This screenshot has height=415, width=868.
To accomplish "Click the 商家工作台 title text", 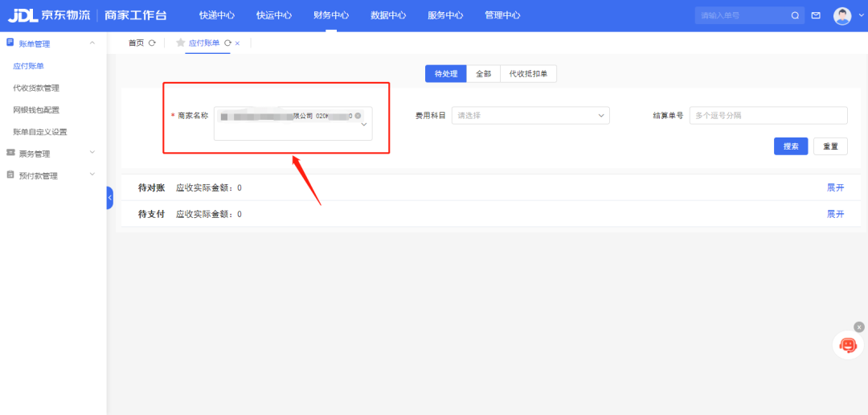I will pos(135,15).
